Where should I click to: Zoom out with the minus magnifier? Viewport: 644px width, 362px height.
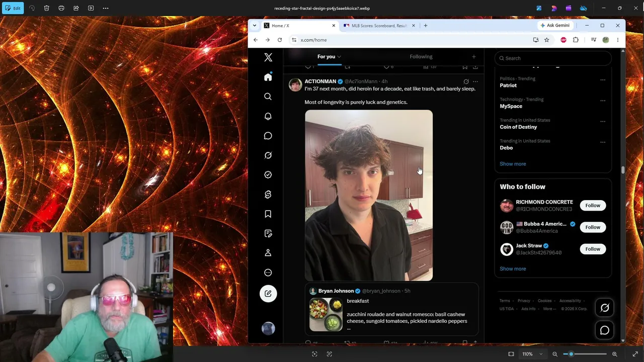click(555, 354)
